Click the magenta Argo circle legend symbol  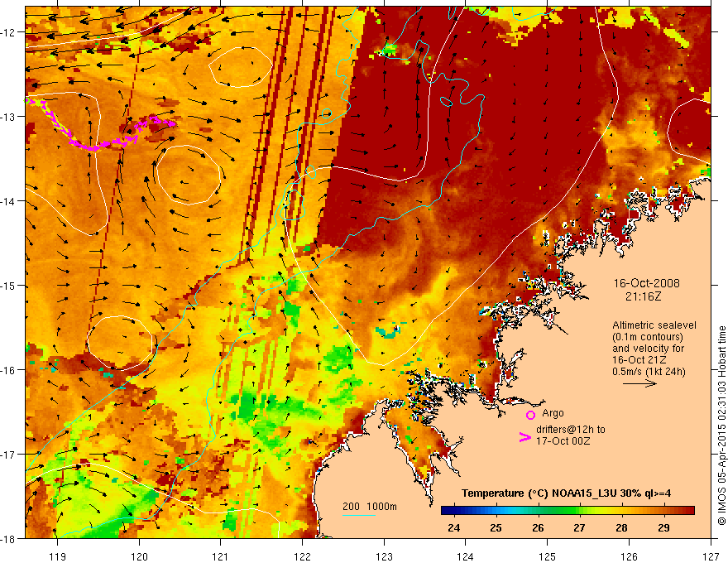tap(530, 415)
